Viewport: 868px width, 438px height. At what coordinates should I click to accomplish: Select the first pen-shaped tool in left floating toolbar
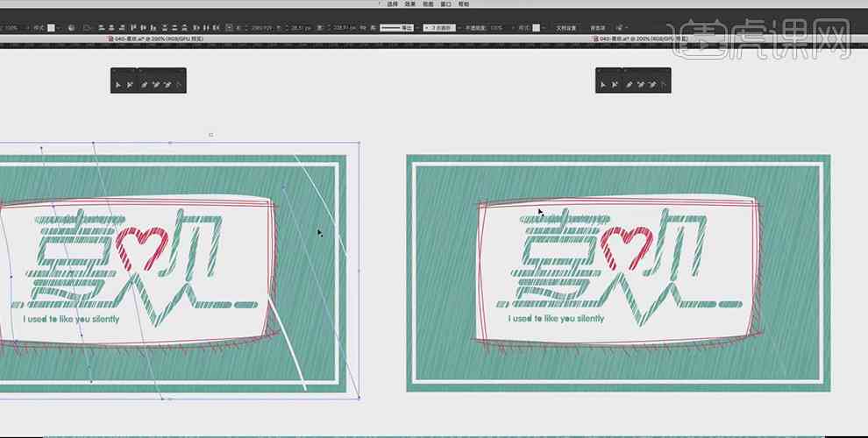[143, 84]
